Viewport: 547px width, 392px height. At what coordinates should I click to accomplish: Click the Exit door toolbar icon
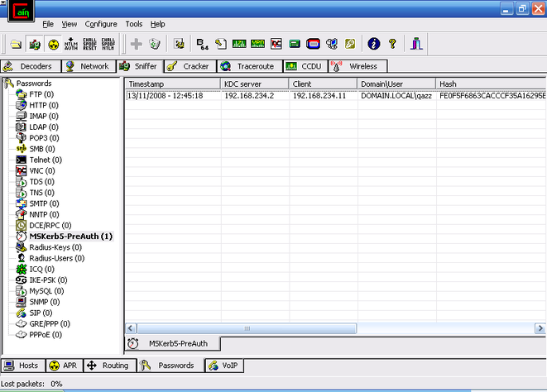(x=416, y=44)
